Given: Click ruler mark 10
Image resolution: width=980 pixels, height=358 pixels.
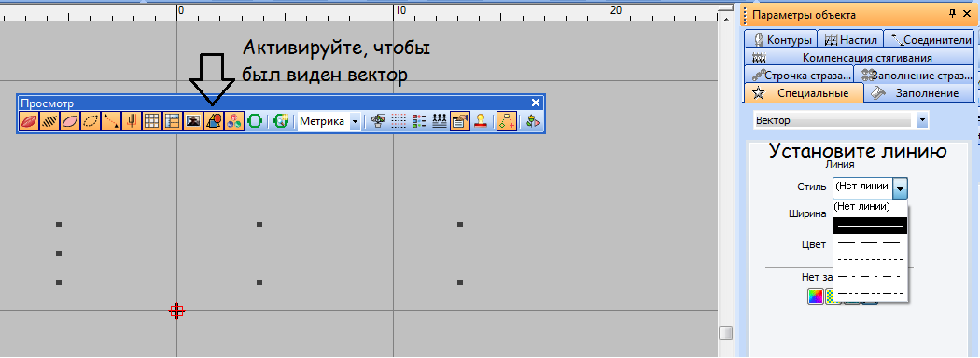Looking at the screenshot, I should 399,10.
